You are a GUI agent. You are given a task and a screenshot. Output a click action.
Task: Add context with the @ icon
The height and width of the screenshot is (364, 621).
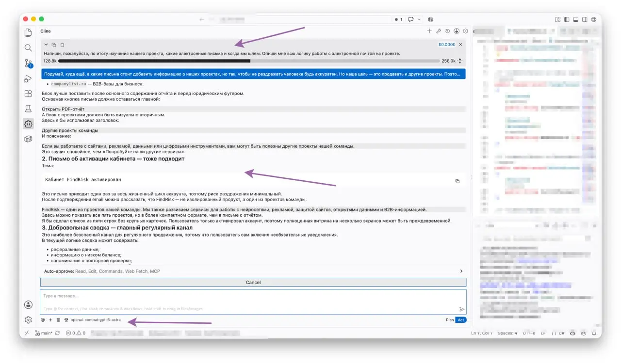click(43, 320)
